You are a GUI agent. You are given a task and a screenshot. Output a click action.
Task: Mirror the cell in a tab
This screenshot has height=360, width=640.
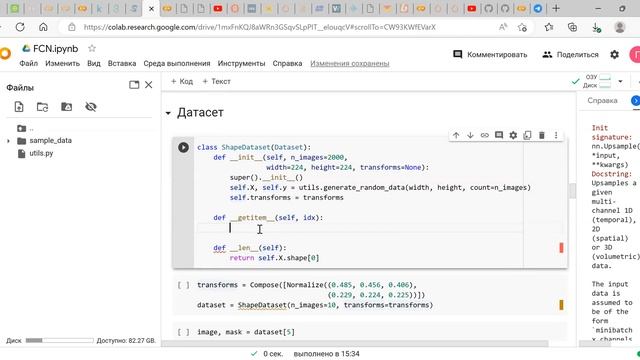527,135
